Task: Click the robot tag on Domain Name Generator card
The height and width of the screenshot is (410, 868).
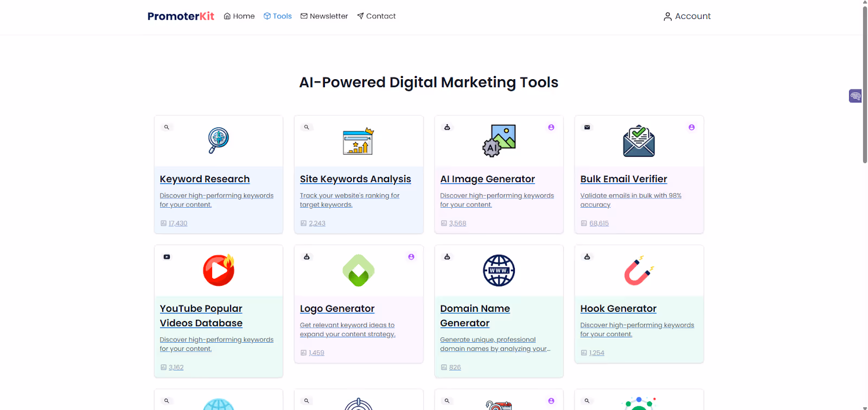Action: [x=447, y=257]
